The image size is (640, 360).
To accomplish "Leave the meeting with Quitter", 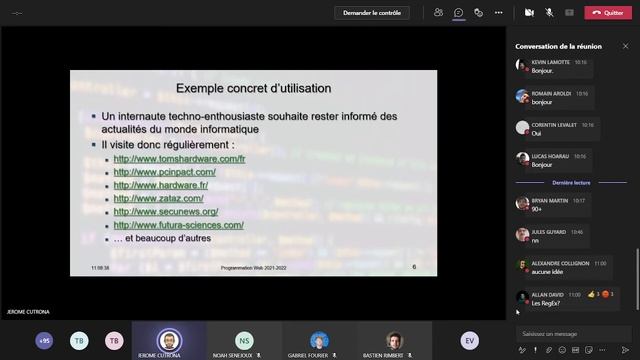I will [x=608, y=13].
